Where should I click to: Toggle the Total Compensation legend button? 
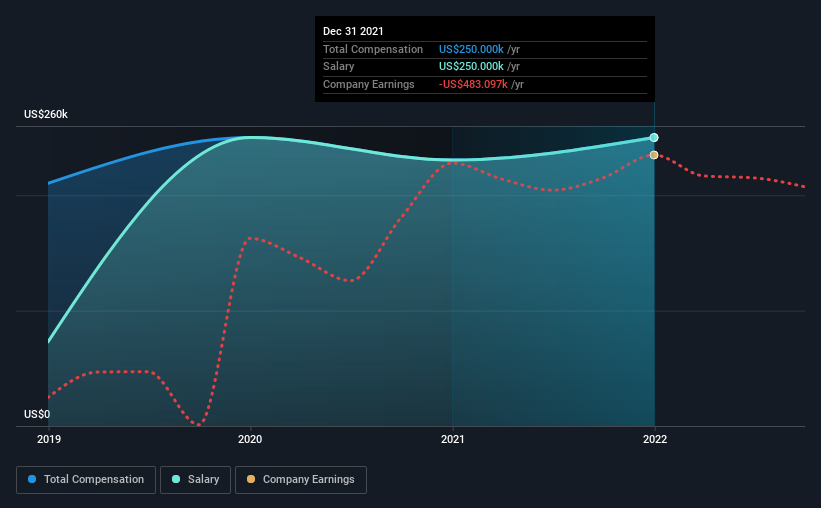tap(86, 480)
